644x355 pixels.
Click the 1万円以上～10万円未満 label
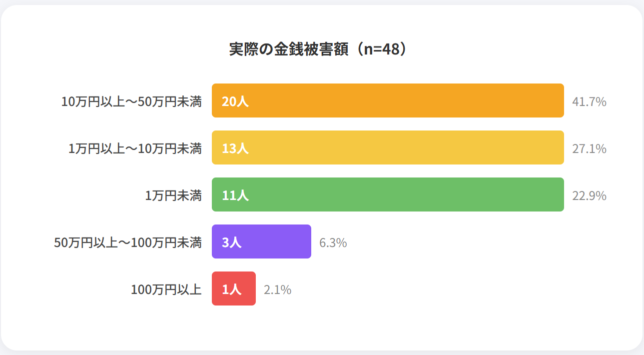[x=135, y=148]
